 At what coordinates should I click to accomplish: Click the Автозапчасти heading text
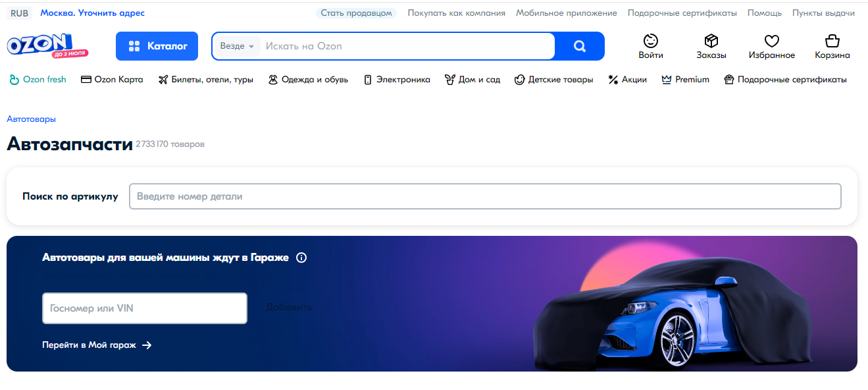click(x=70, y=144)
